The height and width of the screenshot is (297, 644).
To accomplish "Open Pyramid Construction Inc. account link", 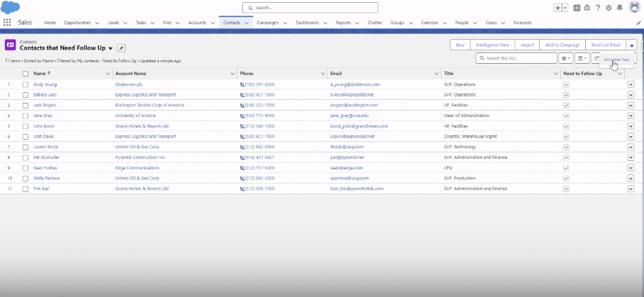I will point(140,158).
